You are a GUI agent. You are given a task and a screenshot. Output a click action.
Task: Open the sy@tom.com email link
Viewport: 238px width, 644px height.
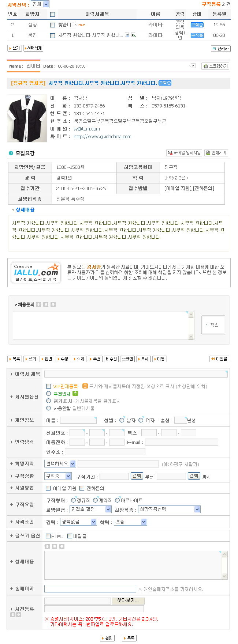(x=87, y=129)
